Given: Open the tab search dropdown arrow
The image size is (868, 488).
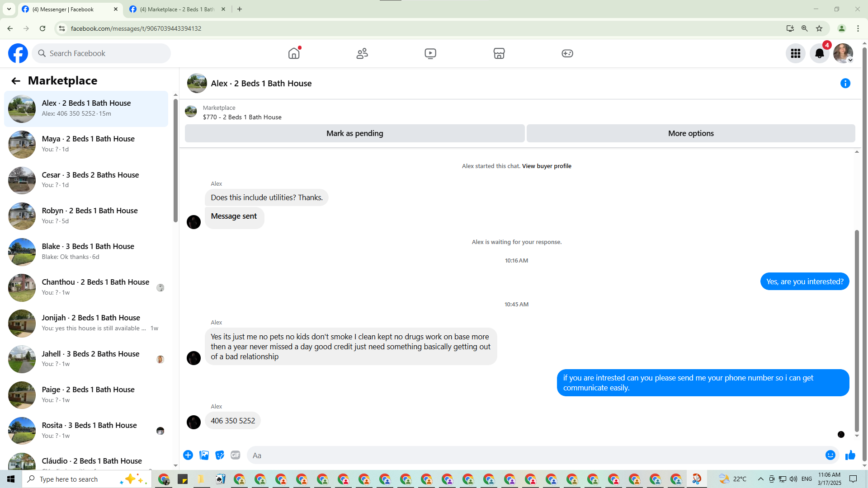Looking at the screenshot, I should [x=9, y=9].
